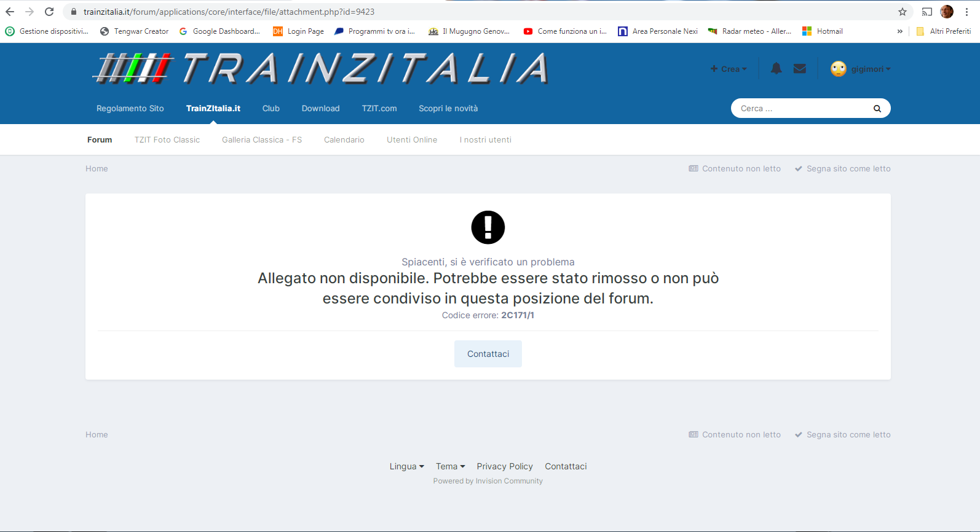Expand Lingua footer dropdown
Screen dimensions: 980x532
[x=406, y=466]
